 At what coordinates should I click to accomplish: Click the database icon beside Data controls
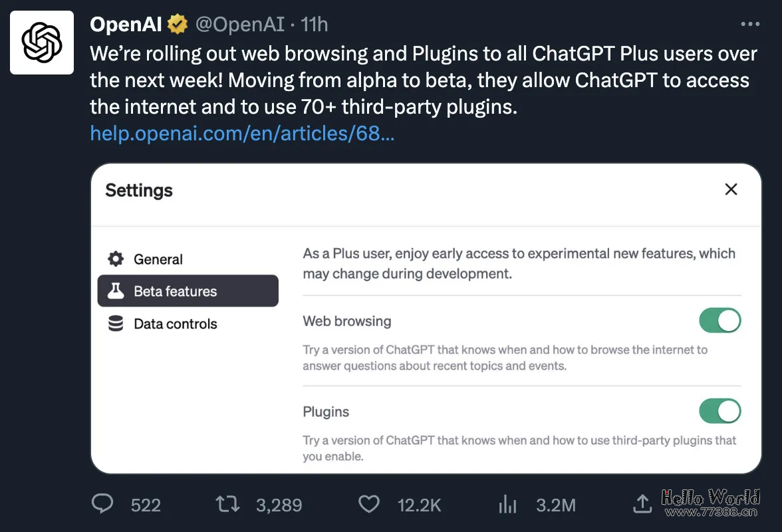point(116,323)
